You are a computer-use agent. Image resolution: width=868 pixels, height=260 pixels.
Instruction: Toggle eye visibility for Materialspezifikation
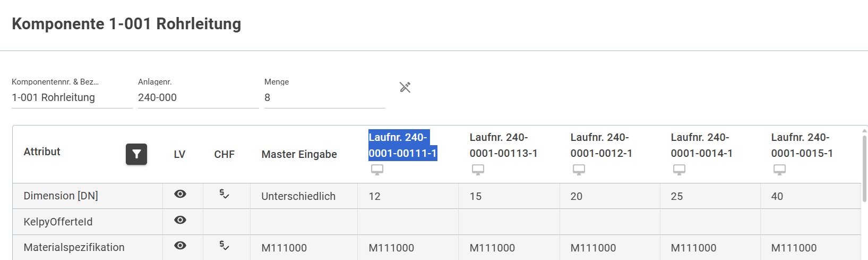tap(180, 246)
